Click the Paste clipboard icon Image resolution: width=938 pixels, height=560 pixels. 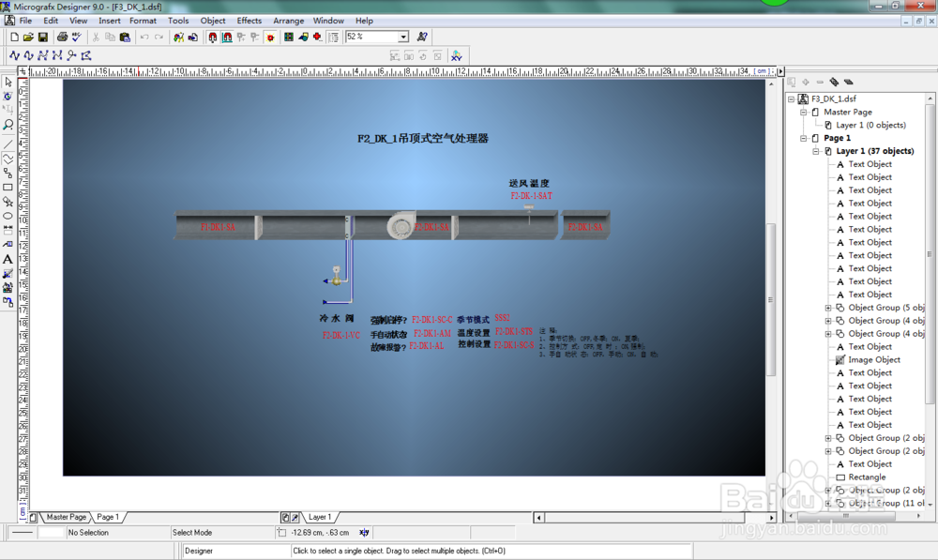[125, 38]
